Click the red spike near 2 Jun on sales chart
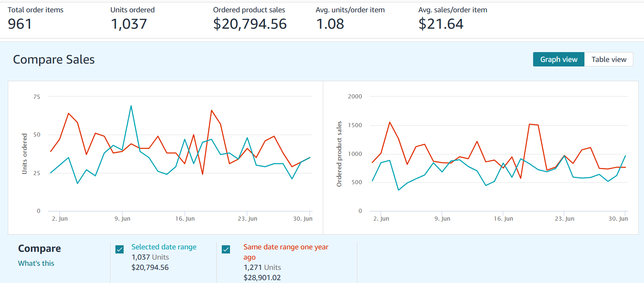 pyautogui.click(x=389, y=122)
